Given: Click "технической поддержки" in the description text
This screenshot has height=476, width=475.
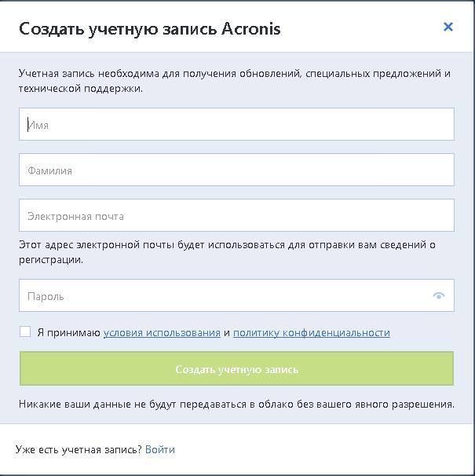Looking at the screenshot, I should [80, 89].
